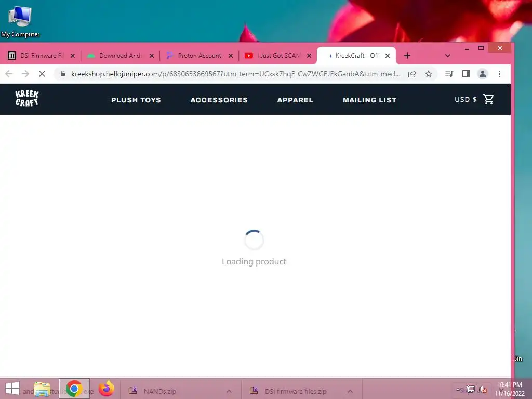Open media control playlist icon
Viewport: 532px width, 399px height.
pyautogui.click(x=449, y=74)
